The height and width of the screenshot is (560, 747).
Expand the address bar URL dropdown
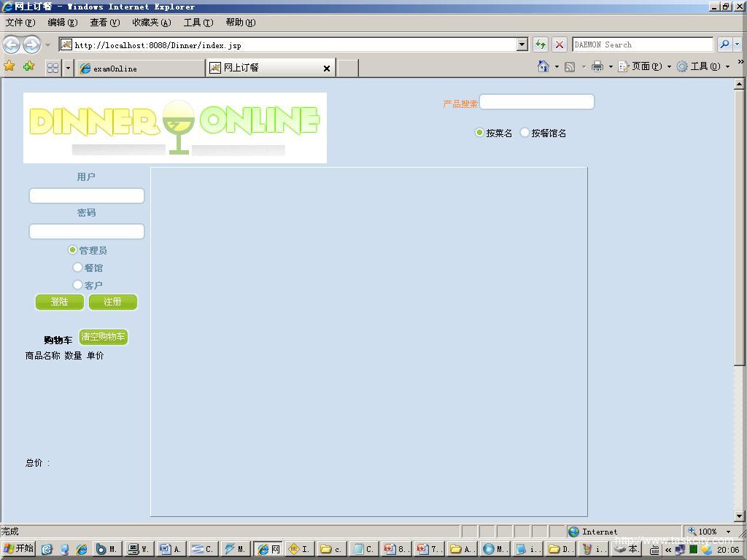tap(522, 44)
